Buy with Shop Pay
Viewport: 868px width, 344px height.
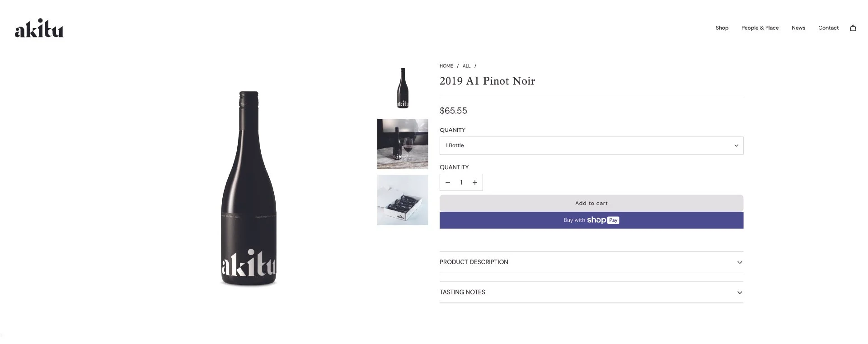pos(591,220)
